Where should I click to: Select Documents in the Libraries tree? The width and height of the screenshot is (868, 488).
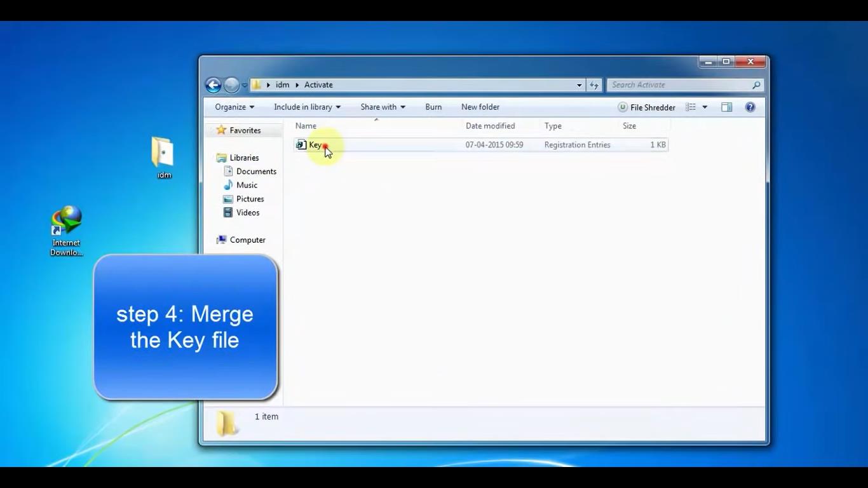(256, 172)
